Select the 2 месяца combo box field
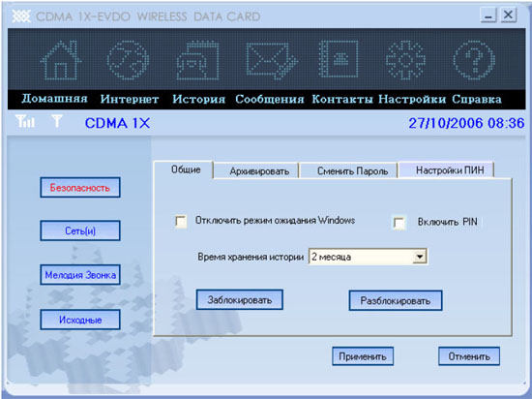 pos(368,257)
